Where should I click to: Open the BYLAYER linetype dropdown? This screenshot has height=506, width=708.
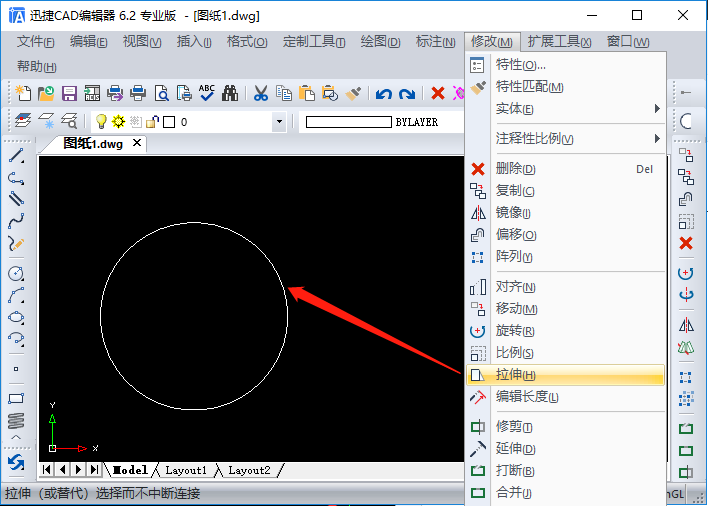[x=382, y=122]
